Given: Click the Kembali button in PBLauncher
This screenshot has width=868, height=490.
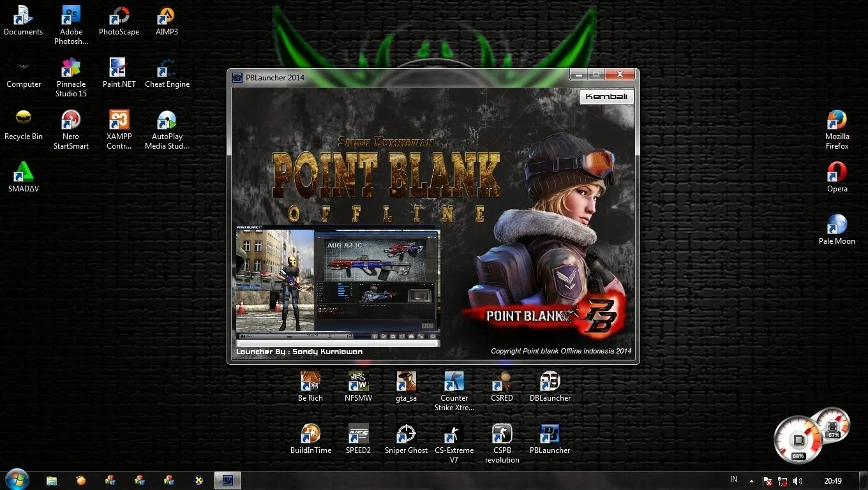Looking at the screenshot, I should [606, 97].
